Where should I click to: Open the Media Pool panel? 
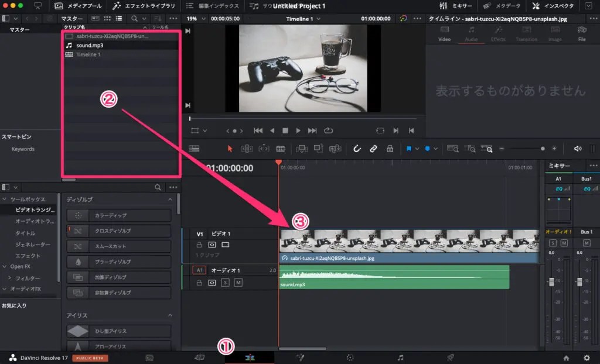pyautogui.click(x=79, y=6)
